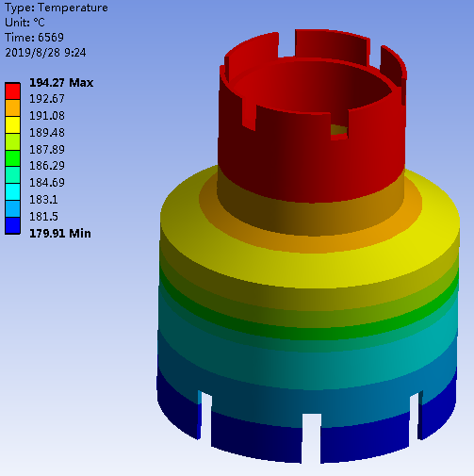
Task: Click the orange legend color band
Action: [x=12, y=108]
